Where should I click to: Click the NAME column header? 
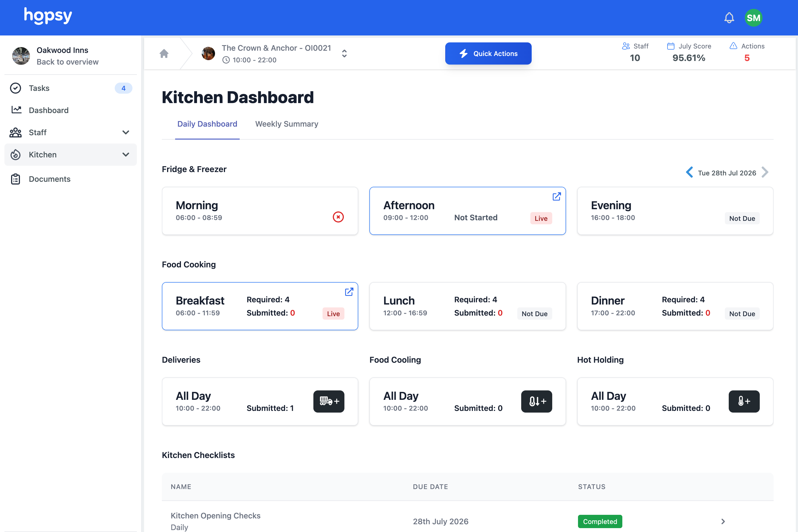[x=181, y=487]
